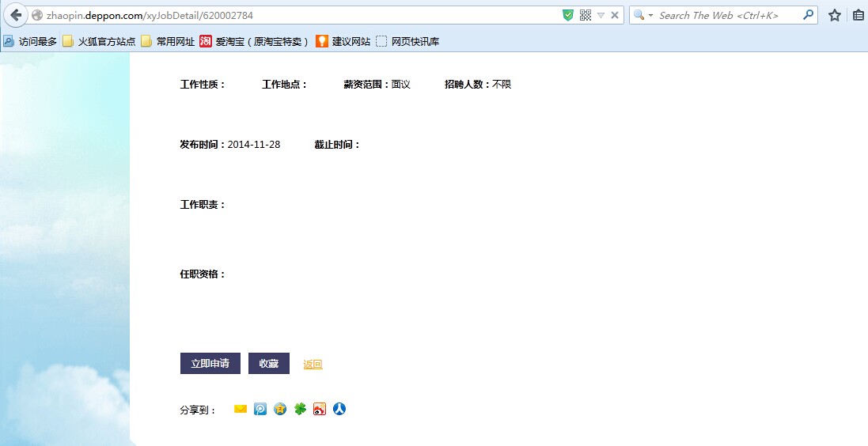Share to Qzone star icon
The width and height of the screenshot is (868, 446).
[280, 409]
